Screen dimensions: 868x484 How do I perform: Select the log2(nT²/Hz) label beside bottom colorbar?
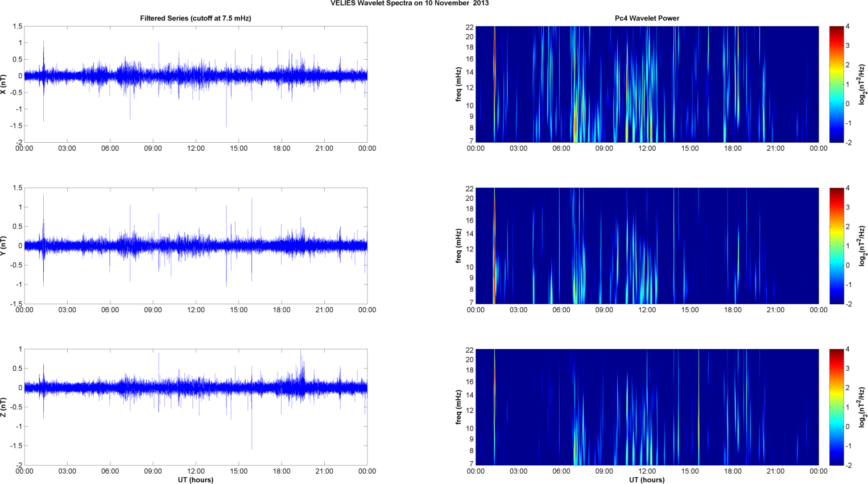[863, 407]
